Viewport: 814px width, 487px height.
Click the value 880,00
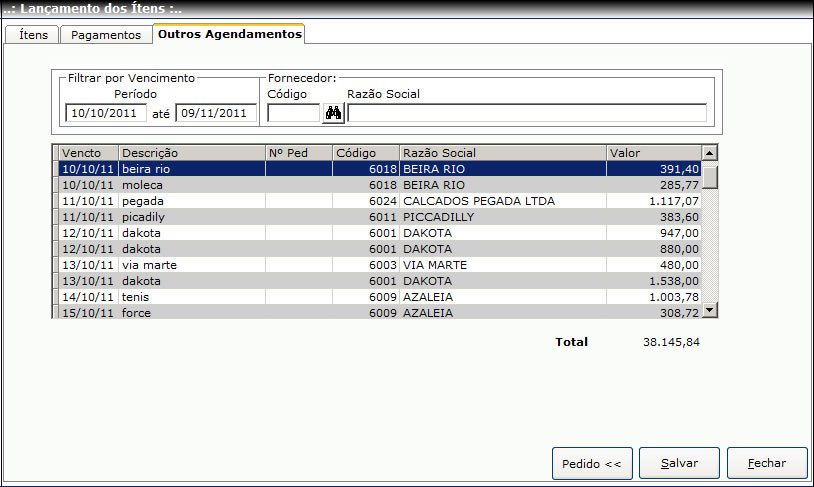click(679, 249)
